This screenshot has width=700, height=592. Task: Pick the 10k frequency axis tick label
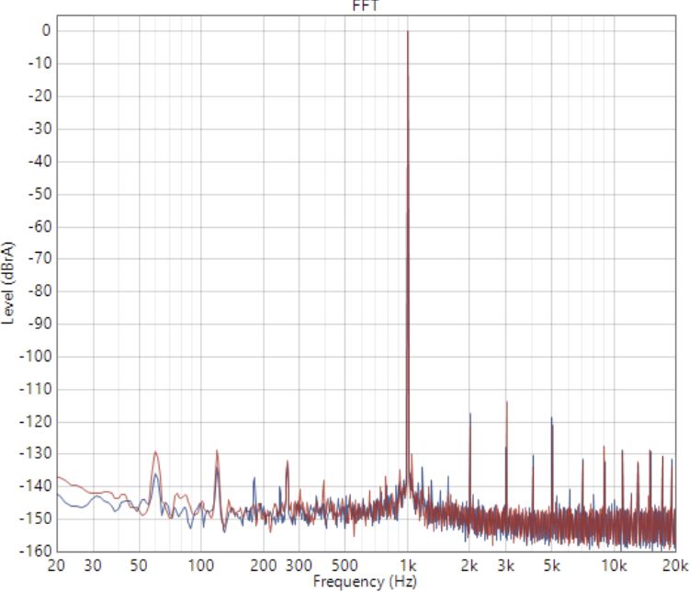pyautogui.click(x=614, y=565)
